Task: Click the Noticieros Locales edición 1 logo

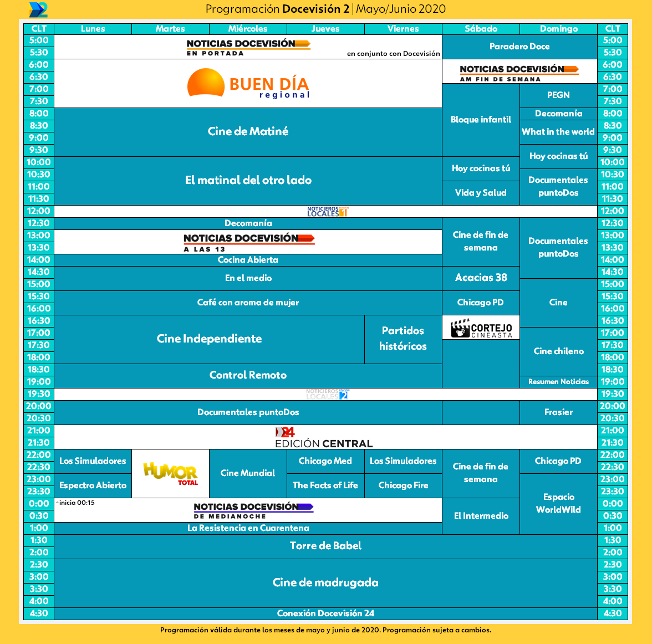Action: tap(327, 211)
